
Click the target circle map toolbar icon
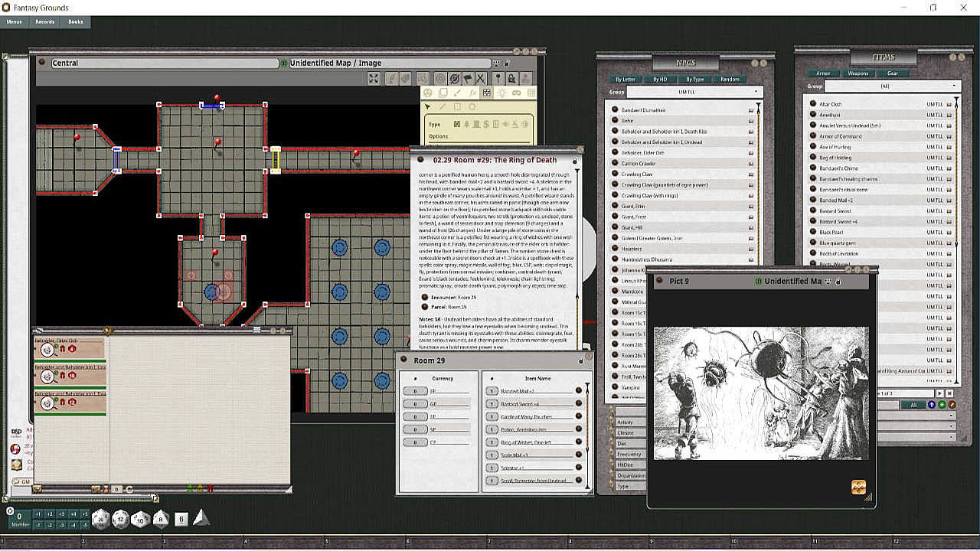coord(440,78)
